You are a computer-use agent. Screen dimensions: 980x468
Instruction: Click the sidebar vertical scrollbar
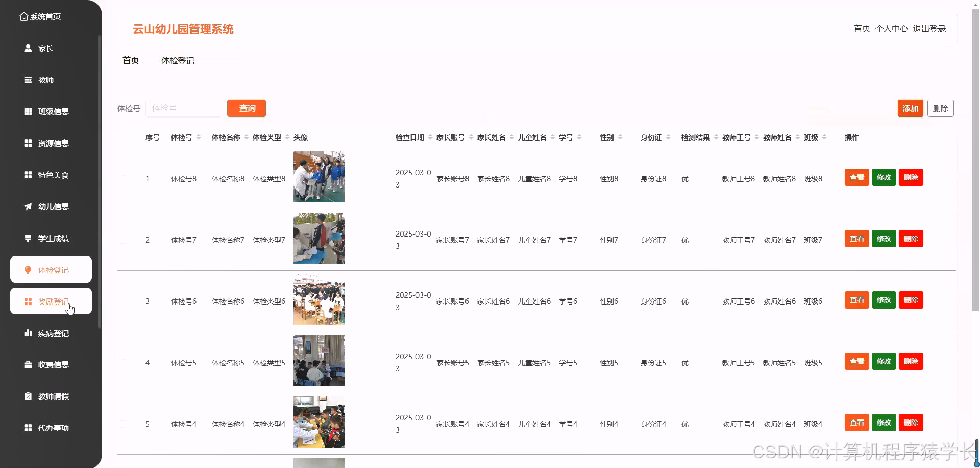click(x=100, y=181)
